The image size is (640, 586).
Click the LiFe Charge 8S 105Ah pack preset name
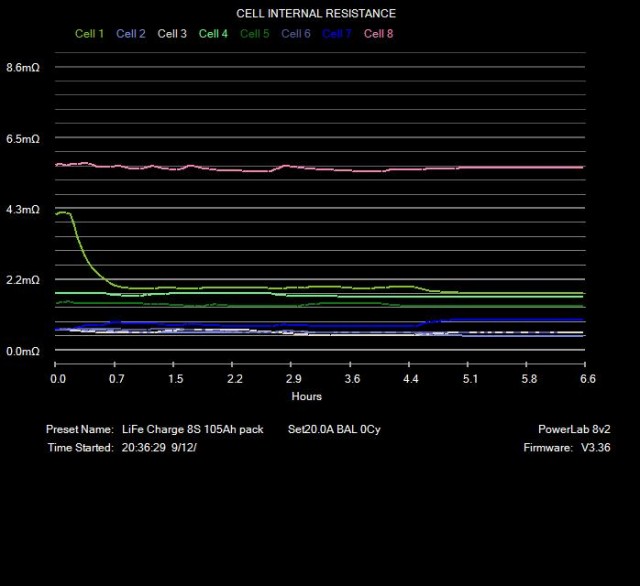(x=193, y=429)
